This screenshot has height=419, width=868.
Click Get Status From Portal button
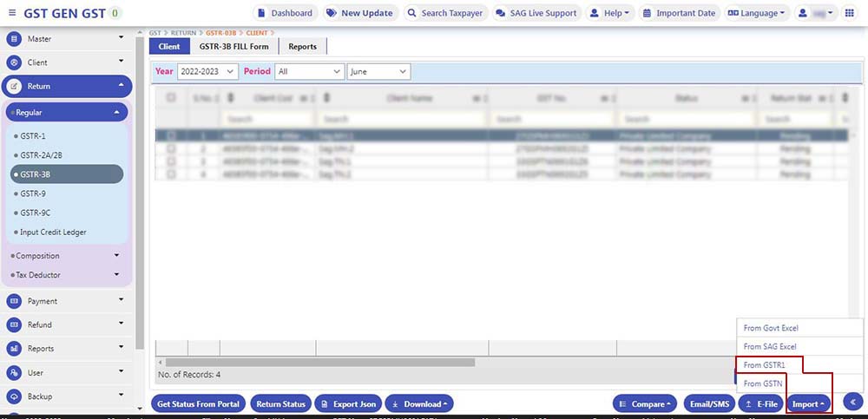[x=198, y=404]
